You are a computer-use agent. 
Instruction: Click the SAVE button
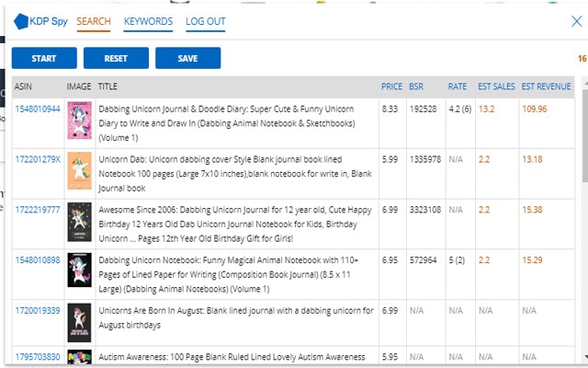click(187, 58)
